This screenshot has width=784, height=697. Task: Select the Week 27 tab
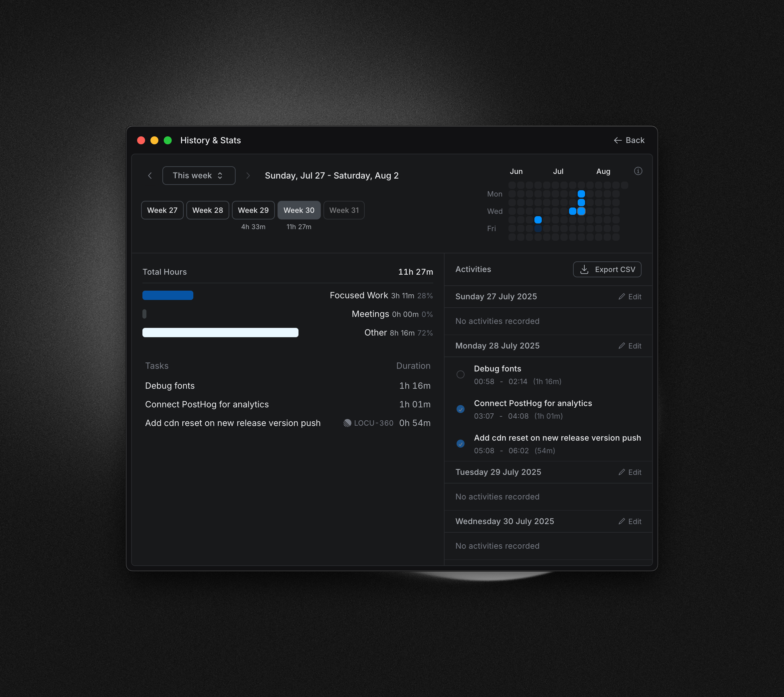click(162, 210)
